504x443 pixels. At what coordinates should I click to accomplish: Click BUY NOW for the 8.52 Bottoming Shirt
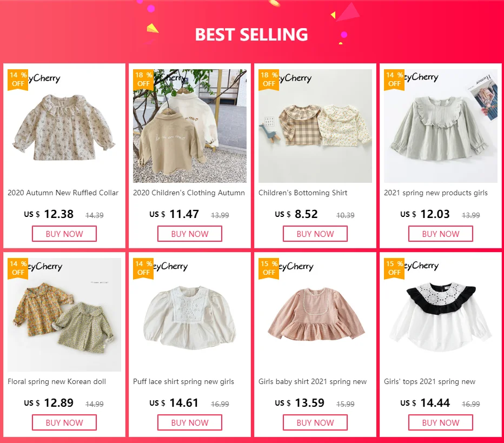point(315,234)
